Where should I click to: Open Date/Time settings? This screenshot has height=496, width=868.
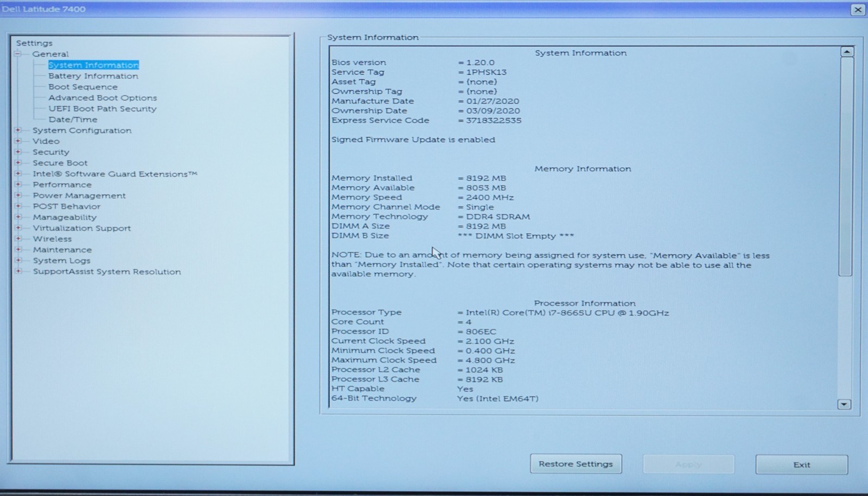tap(73, 119)
